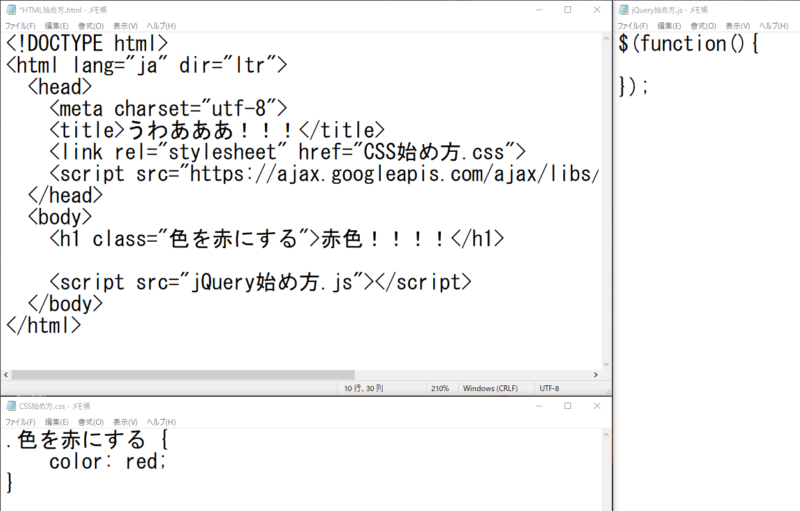
Task: Open ファイル(F) menu in CSS始め方.css window
Action: (x=20, y=422)
